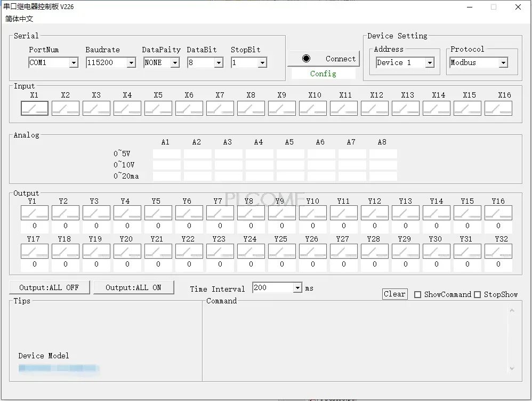532x401 pixels.
Task: Open the Protocol Modbus dropdown
Action: (503, 63)
